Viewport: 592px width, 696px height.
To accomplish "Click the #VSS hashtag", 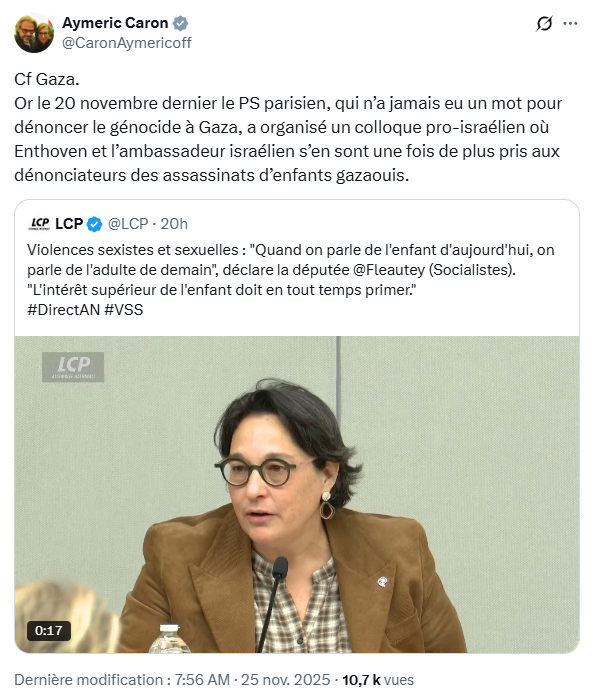I will coord(124,309).
